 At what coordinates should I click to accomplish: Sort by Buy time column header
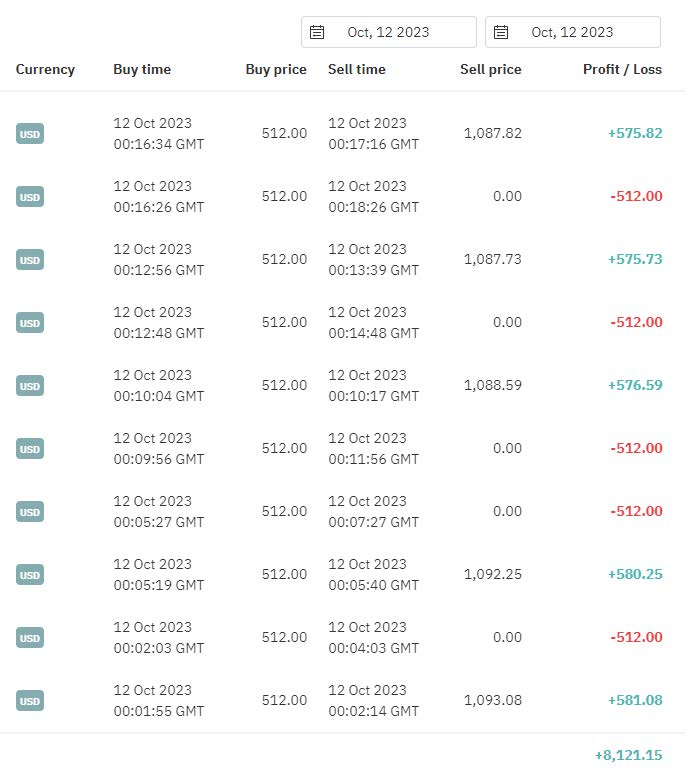(x=142, y=69)
